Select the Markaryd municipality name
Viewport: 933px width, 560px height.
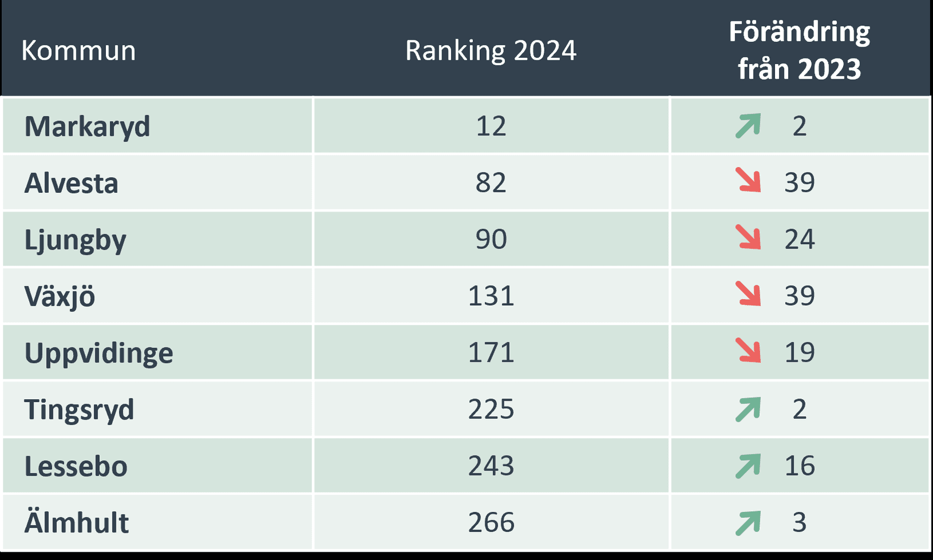point(87,126)
